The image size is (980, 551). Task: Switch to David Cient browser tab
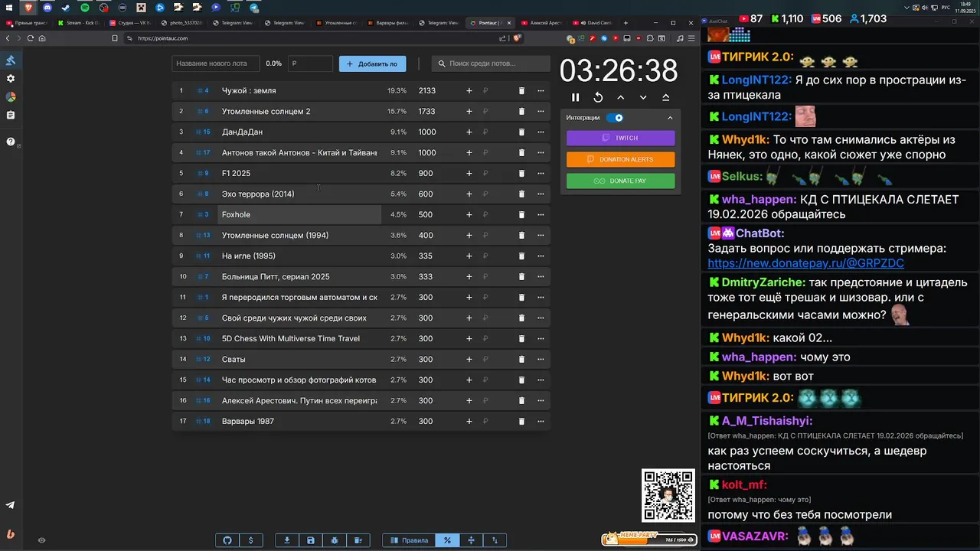click(x=593, y=23)
